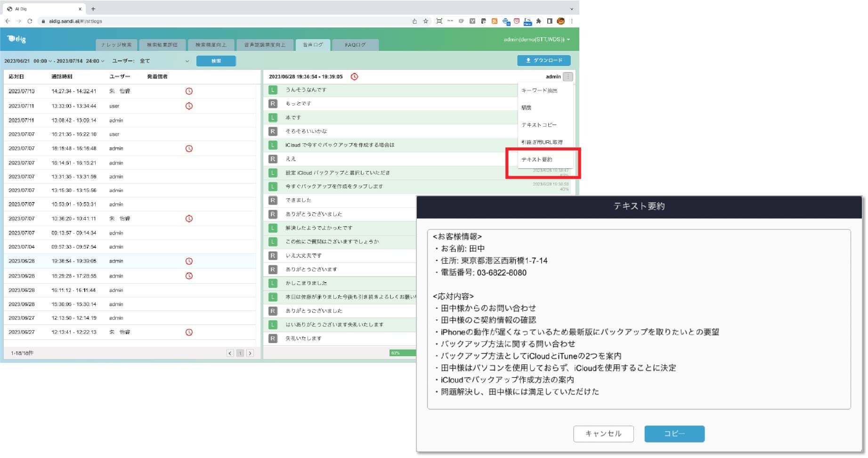Viewport: 868px width, 458px height.
Task: Click the AI Dig logo in the header
Action: point(16,39)
